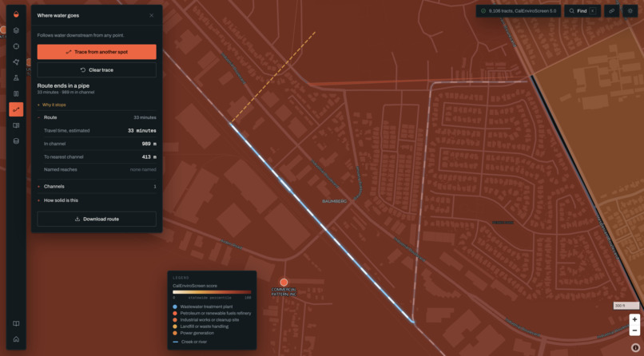
Task: Open the database icon in sidebar
Action: pos(16,141)
